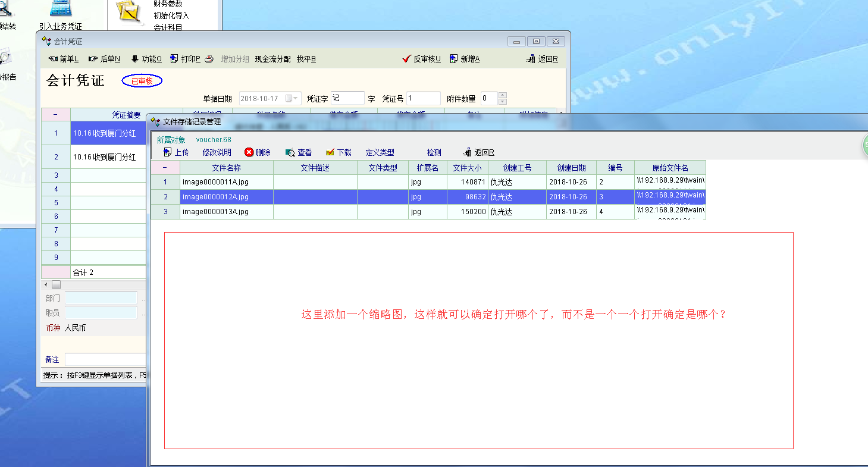Click the 打印P print icon

(174, 59)
